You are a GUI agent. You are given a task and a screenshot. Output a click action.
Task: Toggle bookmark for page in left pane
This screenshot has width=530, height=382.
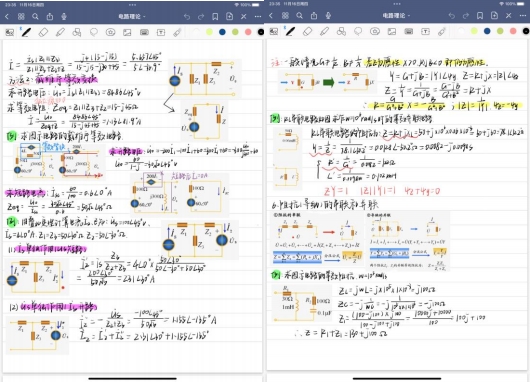[x=215, y=16]
